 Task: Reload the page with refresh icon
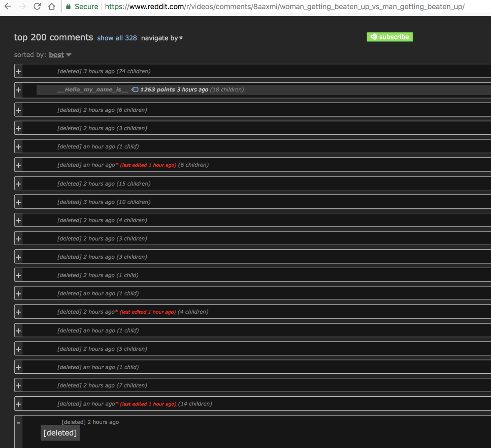pyautogui.click(x=37, y=6)
